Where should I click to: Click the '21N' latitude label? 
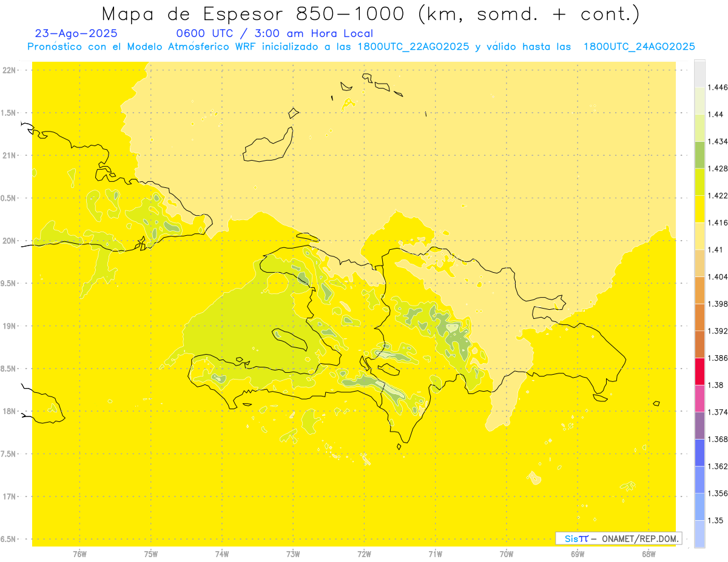pos(9,155)
